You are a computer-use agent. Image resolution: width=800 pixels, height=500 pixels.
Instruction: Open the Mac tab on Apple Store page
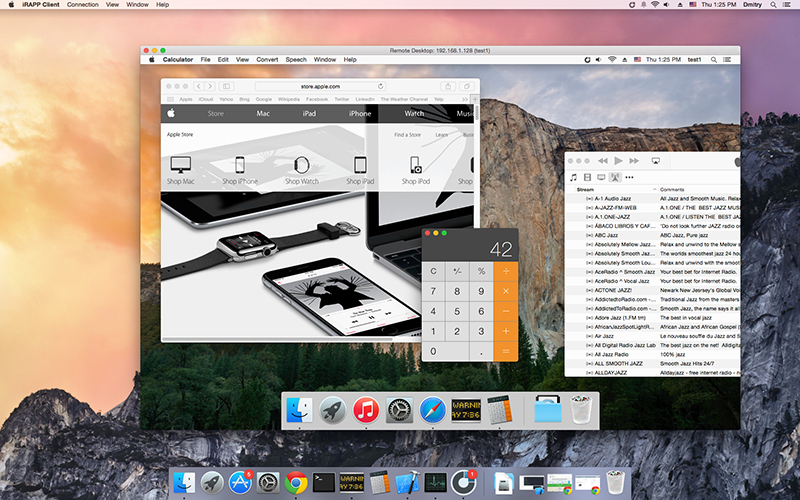point(263,114)
